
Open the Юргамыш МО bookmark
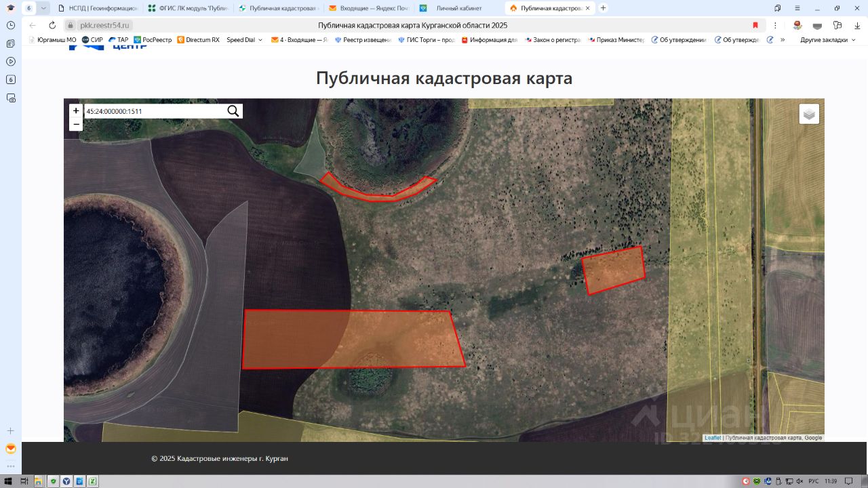pyautogui.click(x=53, y=40)
